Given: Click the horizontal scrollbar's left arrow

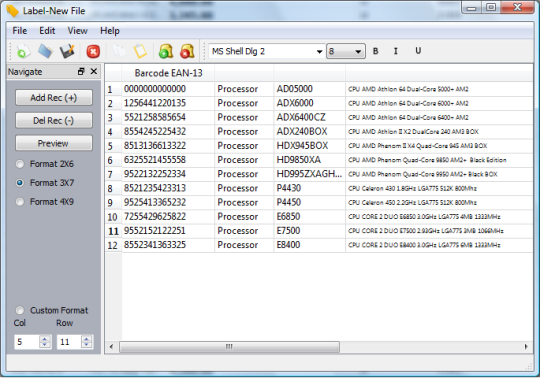Looking at the screenshot, I should click(111, 347).
